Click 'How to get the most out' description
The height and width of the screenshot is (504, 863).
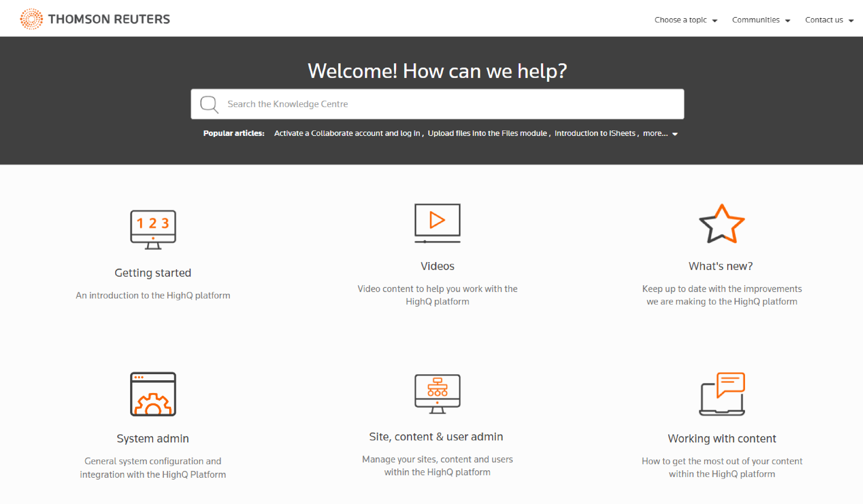[722, 467]
